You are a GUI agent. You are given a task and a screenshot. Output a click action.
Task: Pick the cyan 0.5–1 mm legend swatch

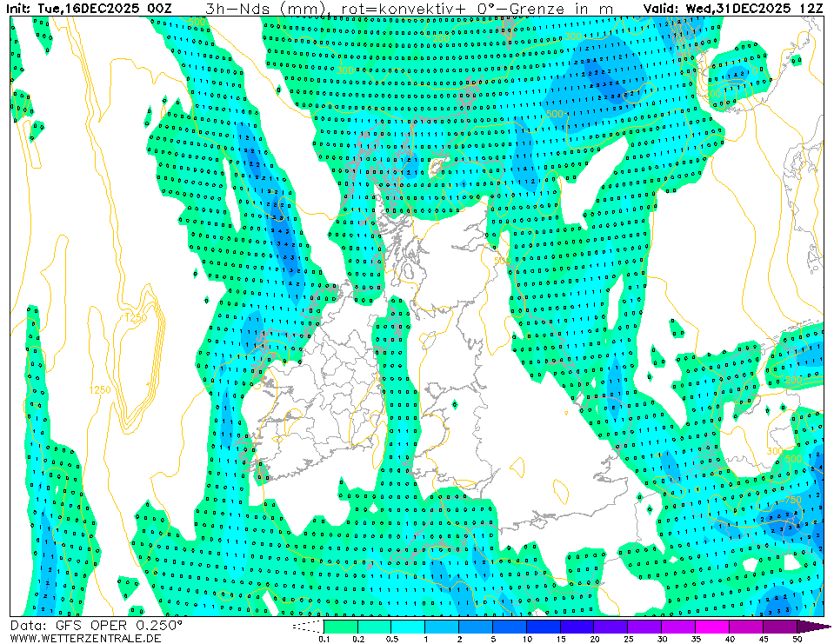(x=408, y=626)
